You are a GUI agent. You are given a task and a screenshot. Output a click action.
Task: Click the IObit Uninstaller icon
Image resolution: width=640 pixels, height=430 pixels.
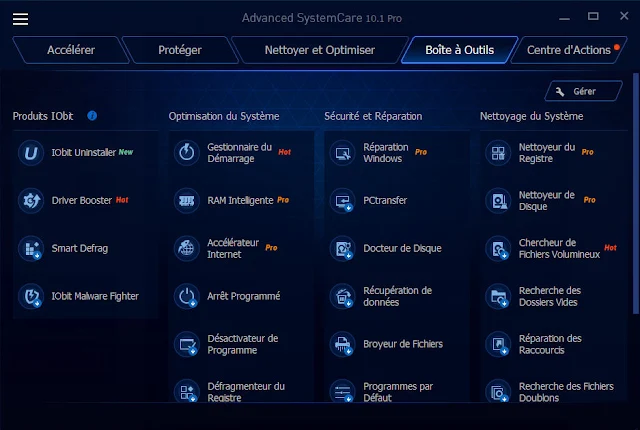click(x=31, y=153)
